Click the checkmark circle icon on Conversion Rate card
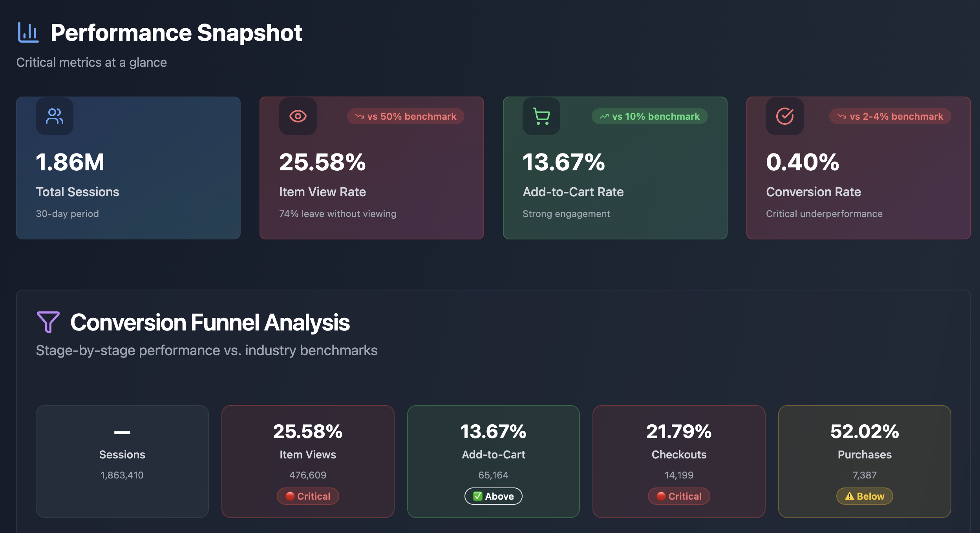This screenshot has width=980, height=533. point(785,116)
